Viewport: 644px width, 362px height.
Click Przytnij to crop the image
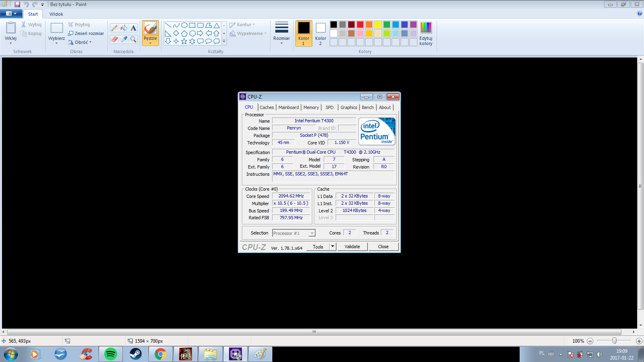click(79, 25)
